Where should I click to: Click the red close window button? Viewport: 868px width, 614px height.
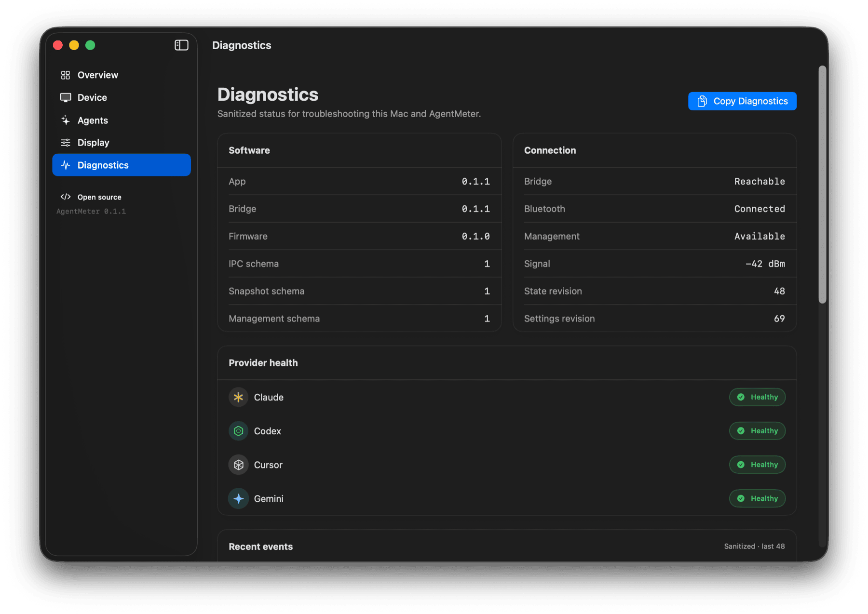point(58,45)
